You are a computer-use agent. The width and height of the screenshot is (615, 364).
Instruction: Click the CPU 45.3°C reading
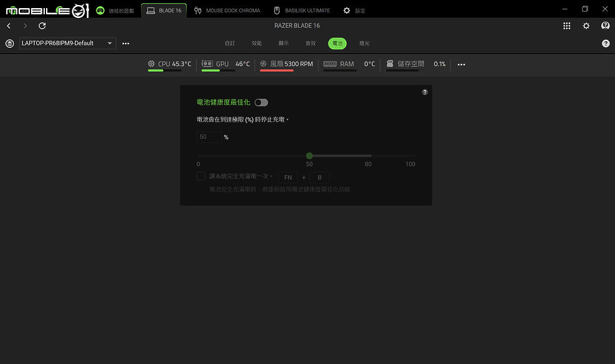182,64
